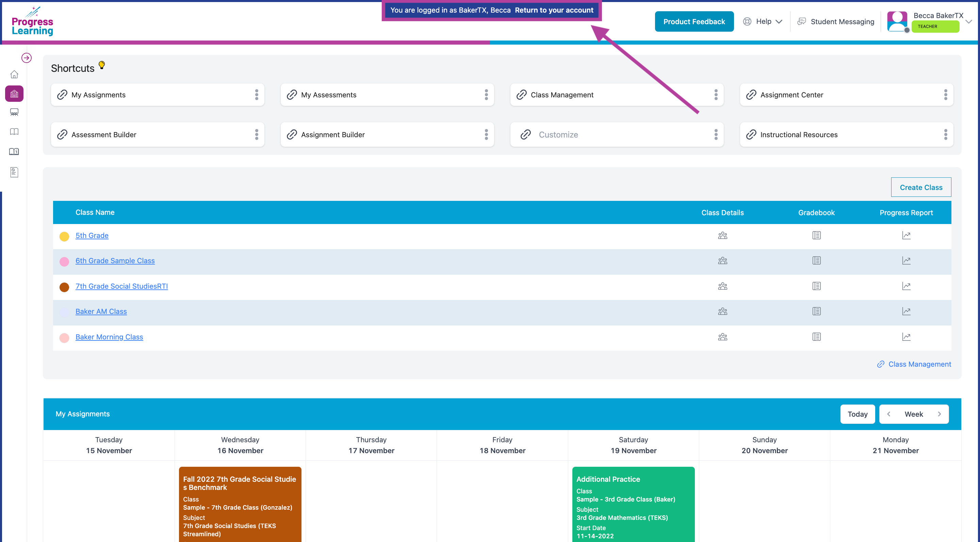This screenshot has height=542, width=980.
Task: Click the Customize shortcut placeholder
Action: click(x=617, y=134)
